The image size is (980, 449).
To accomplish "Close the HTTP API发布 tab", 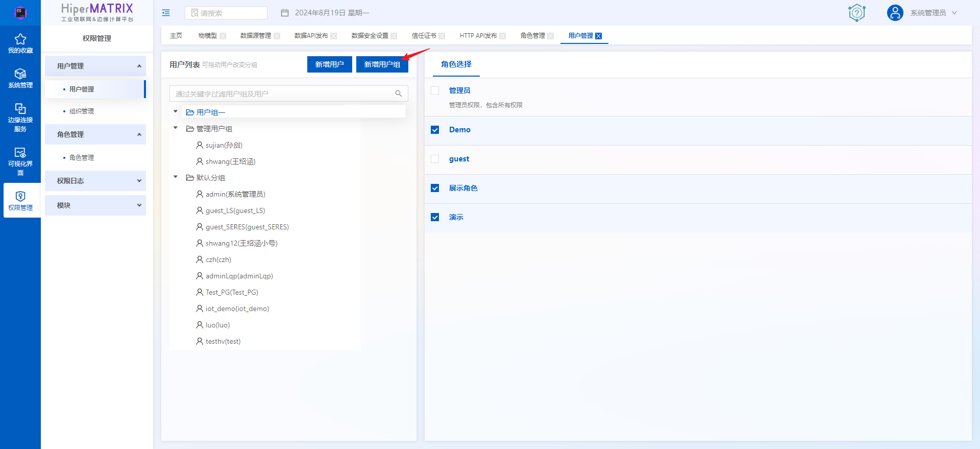I will pyautogui.click(x=503, y=36).
